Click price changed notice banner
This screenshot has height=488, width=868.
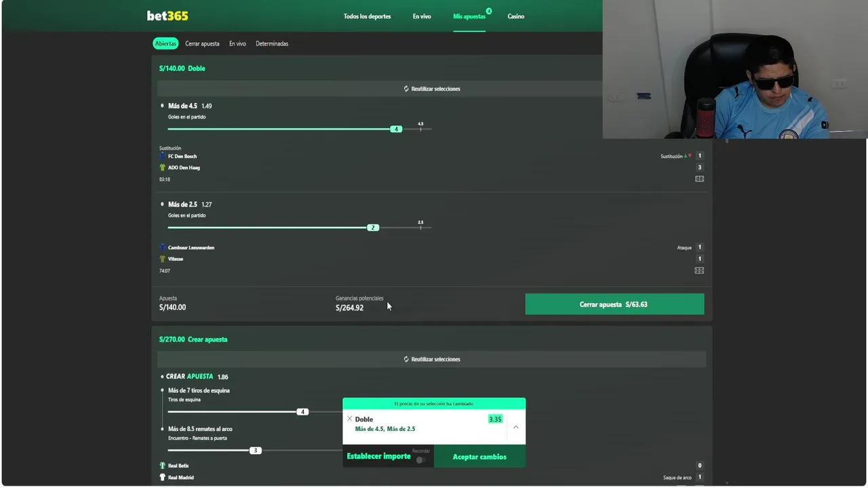434,403
